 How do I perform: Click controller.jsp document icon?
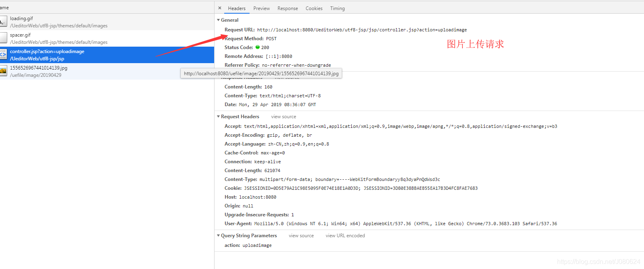pyautogui.click(x=4, y=55)
